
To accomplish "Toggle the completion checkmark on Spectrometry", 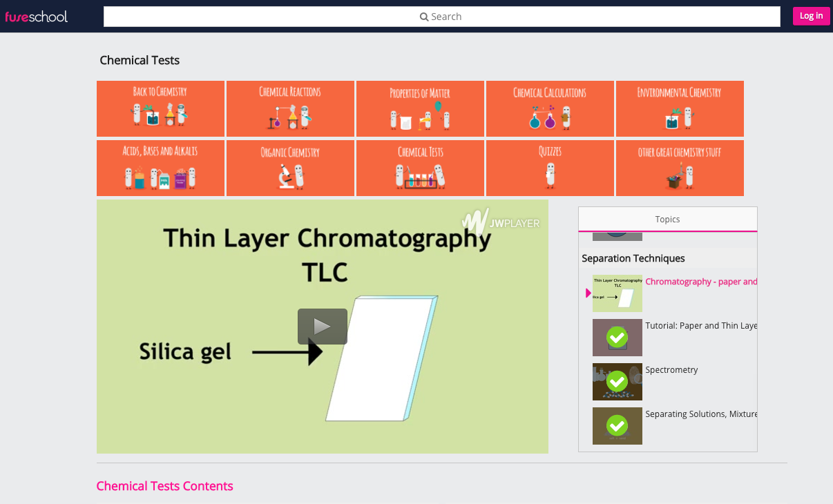I will 617,382.
